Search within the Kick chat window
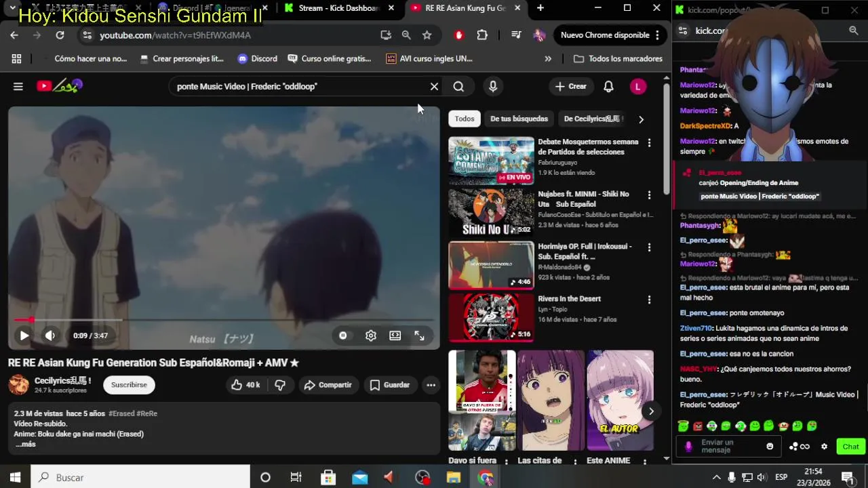 [x=854, y=30]
